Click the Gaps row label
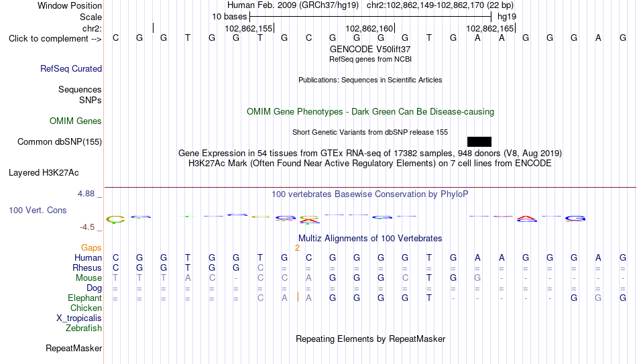The image size is (637, 364). [91, 248]
